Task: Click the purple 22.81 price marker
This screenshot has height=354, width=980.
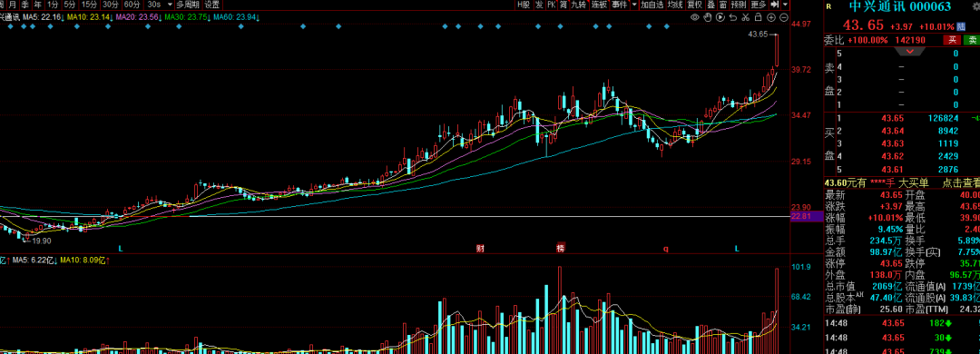Action: point(800,216)
